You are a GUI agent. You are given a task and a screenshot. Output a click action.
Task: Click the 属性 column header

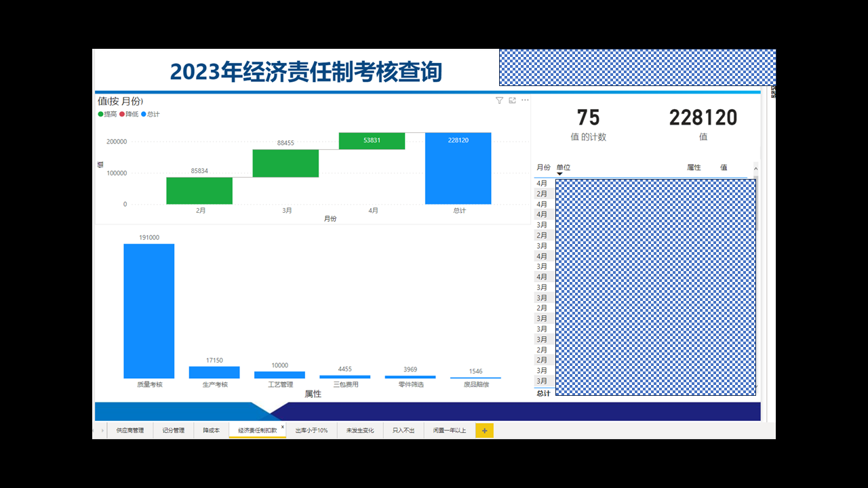coord(694,167)
